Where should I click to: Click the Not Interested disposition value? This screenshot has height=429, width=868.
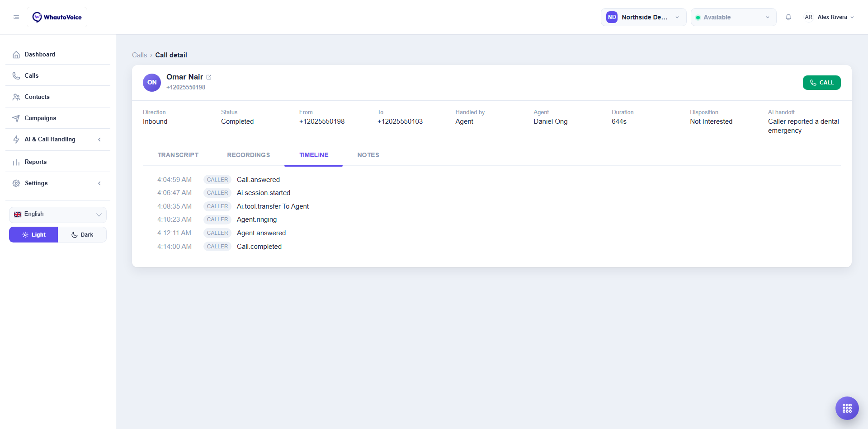pos(711,121)
